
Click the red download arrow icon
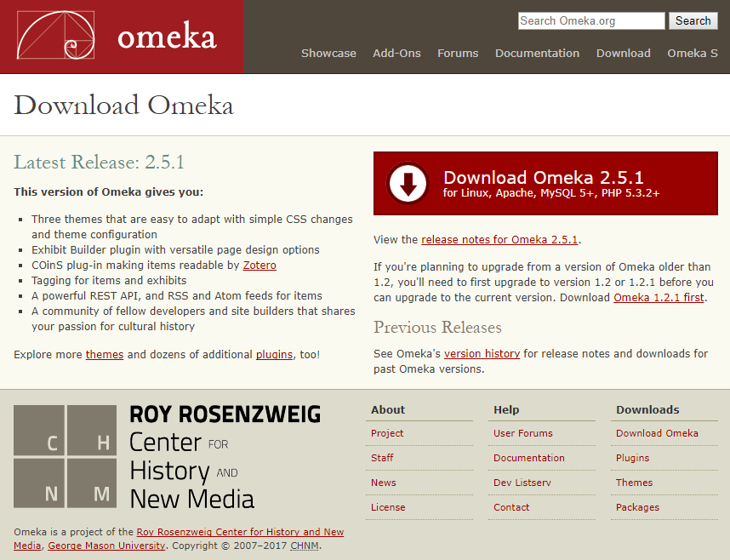point(408,183)
